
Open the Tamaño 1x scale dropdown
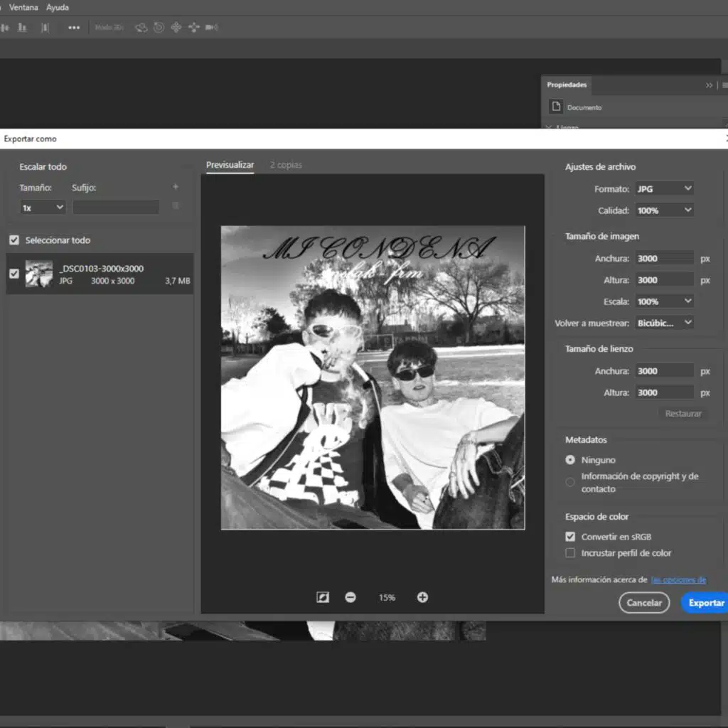(x=43, y=208)
